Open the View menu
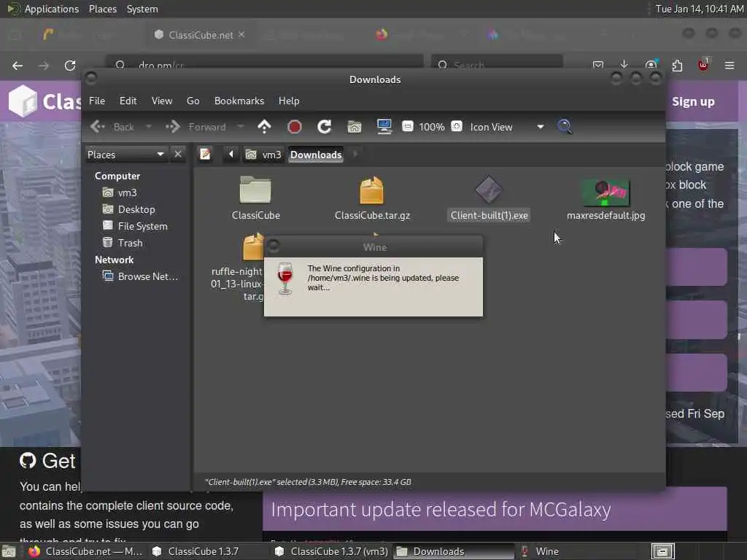This screenshot has height=560, width=747. [x=161, y=101]
